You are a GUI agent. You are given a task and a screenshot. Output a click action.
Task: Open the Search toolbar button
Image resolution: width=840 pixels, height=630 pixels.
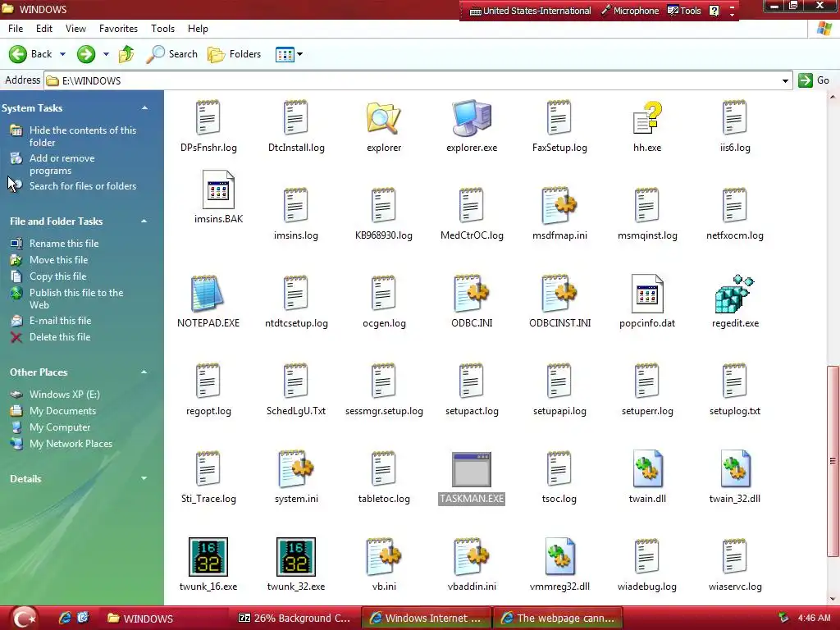172,54
